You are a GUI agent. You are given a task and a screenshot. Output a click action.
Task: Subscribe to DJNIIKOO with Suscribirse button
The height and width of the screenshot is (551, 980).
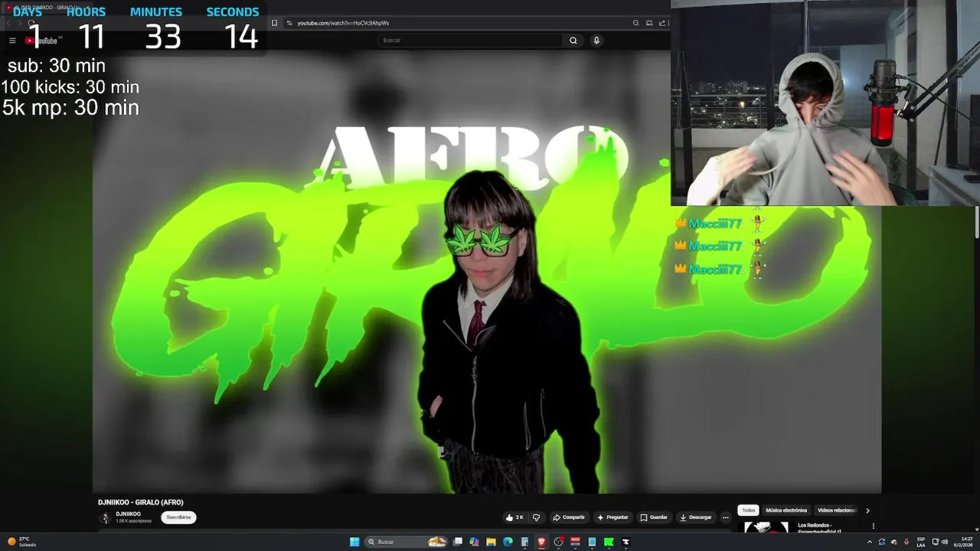click(178, 517)
